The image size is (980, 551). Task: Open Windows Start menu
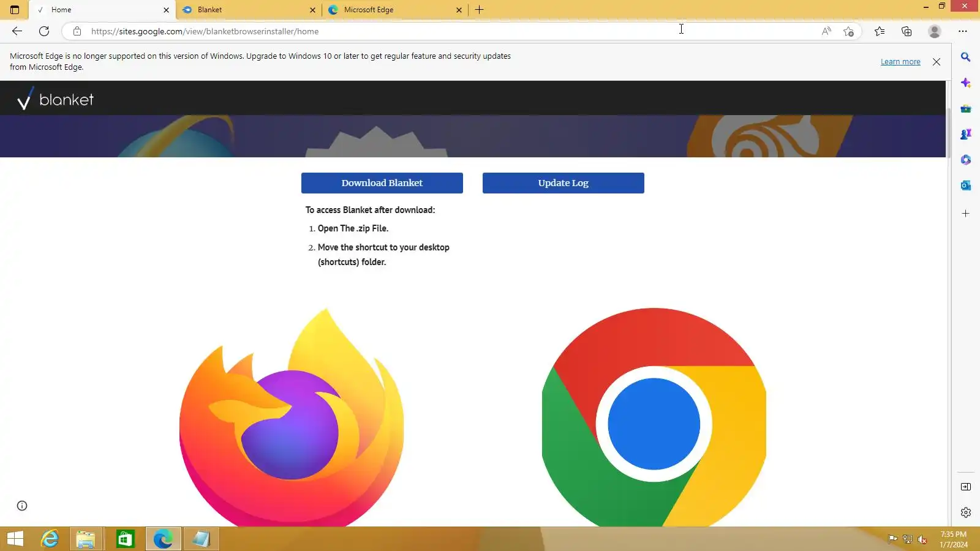(x=15, y=539)
